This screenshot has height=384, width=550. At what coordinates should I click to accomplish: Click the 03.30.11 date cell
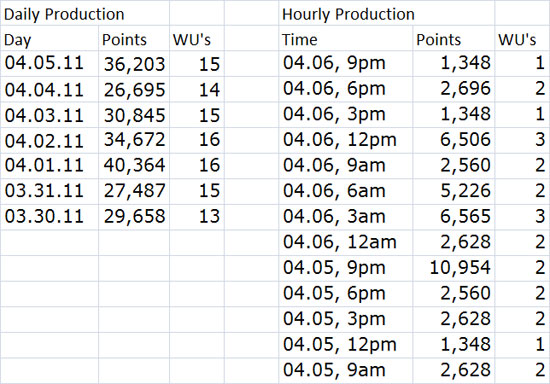[x=50, y=217]
